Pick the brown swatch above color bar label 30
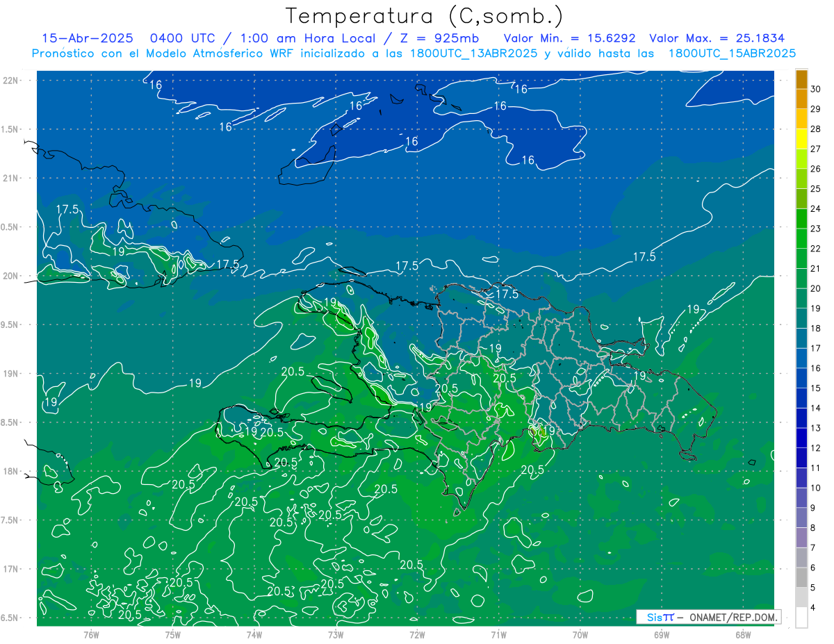The height and width of the screenshot is (644, 834). [x=802, y=79]
